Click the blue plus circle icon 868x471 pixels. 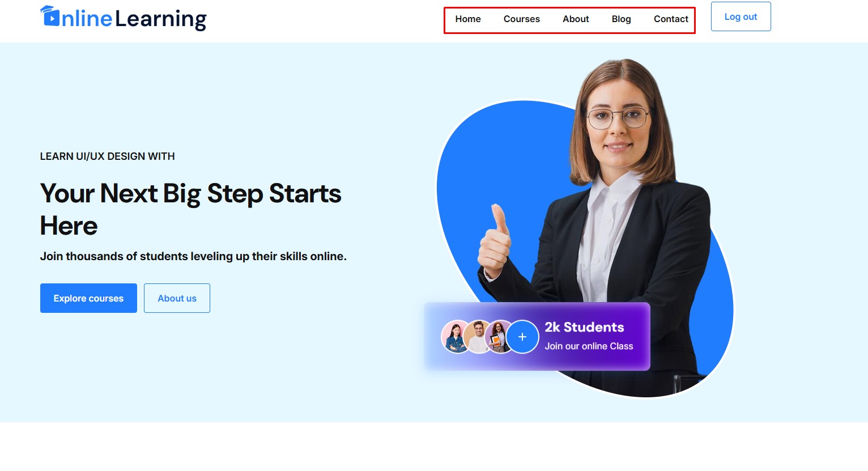click(522, 337)
